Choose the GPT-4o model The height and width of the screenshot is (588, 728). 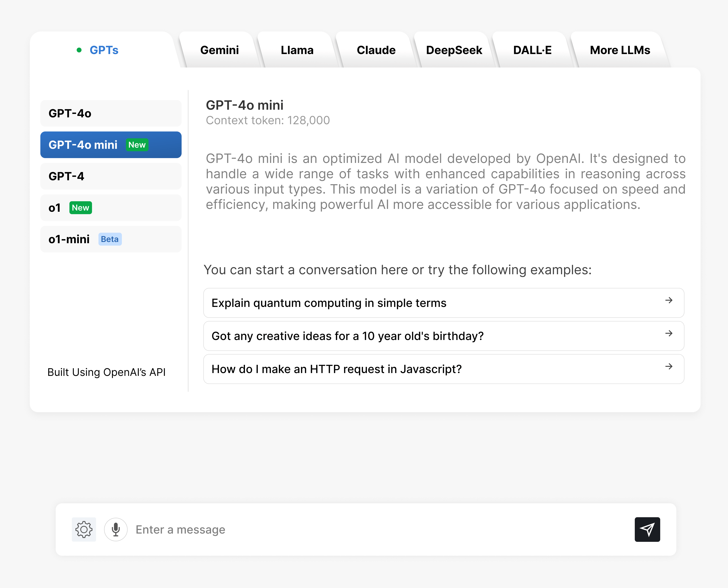coord(111,114)
